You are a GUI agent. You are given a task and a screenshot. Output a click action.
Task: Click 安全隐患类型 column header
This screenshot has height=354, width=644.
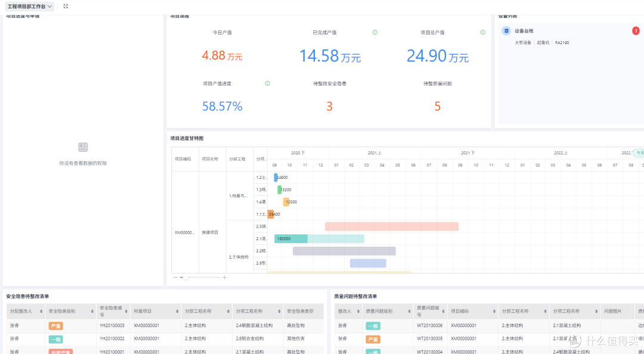(x=300, y=311)
